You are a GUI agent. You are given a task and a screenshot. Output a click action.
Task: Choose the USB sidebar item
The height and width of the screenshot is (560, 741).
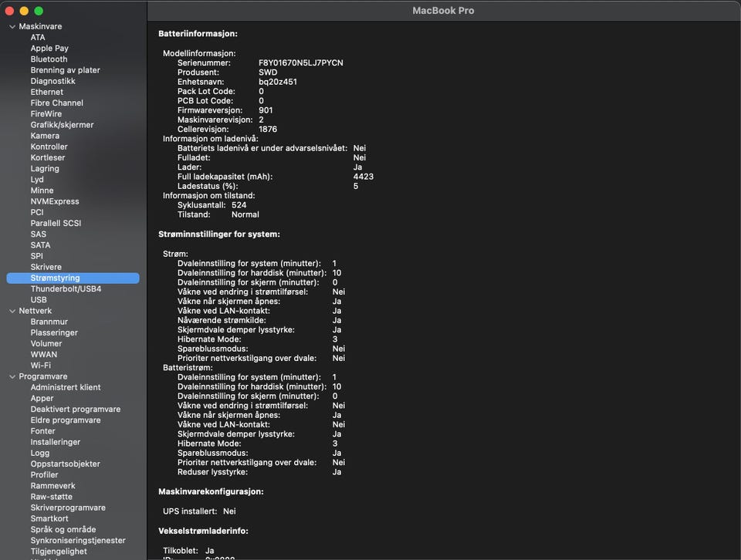pos(39,300)
